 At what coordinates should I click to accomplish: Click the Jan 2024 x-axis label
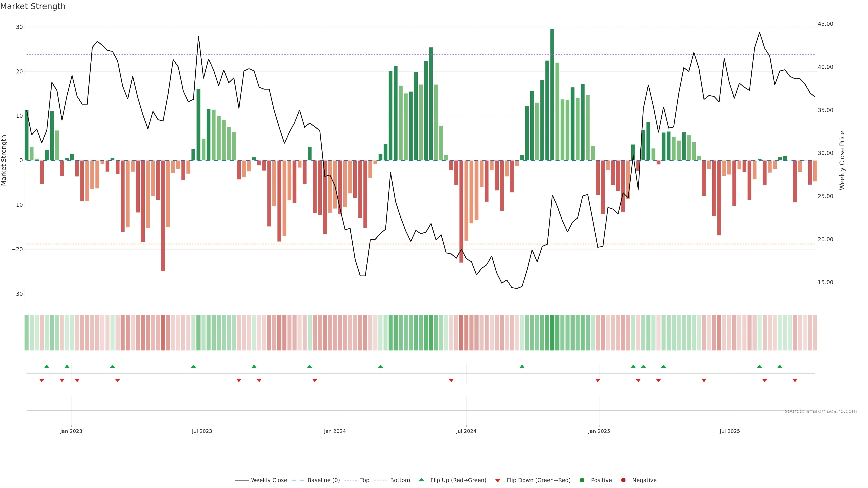pos(335,431)
